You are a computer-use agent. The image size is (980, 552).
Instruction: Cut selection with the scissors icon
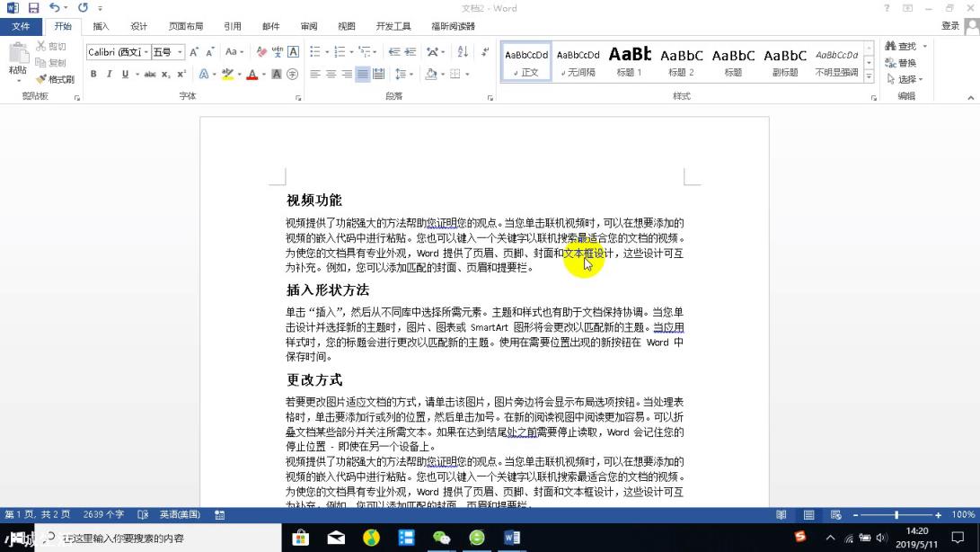41,47
